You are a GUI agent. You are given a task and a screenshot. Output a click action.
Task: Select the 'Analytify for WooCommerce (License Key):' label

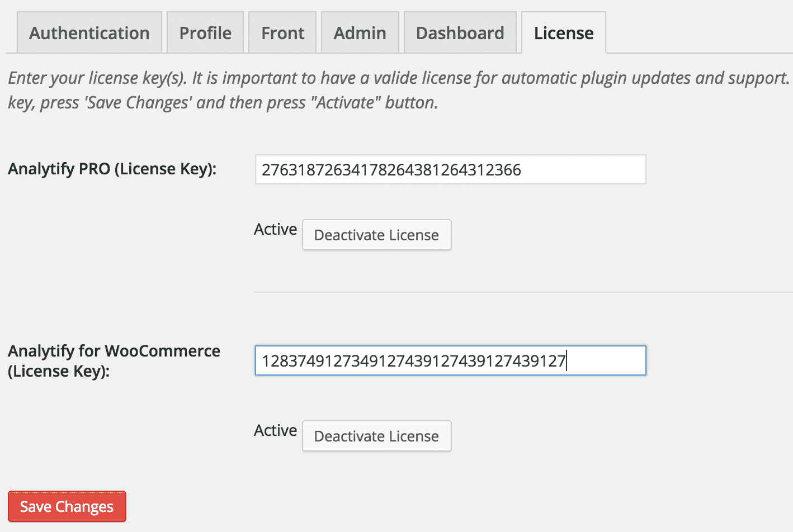click(114, 361)
